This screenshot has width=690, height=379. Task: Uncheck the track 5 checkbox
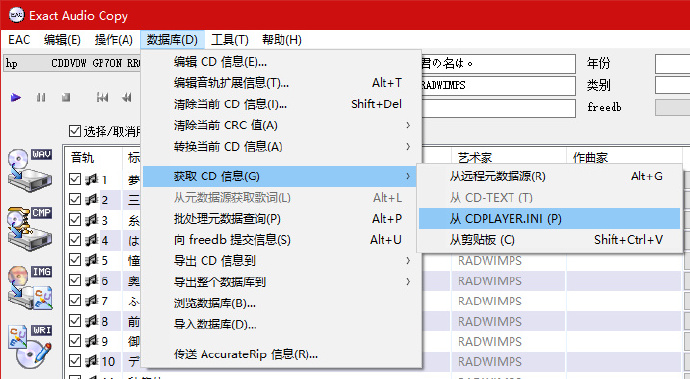tap(75, 260)
